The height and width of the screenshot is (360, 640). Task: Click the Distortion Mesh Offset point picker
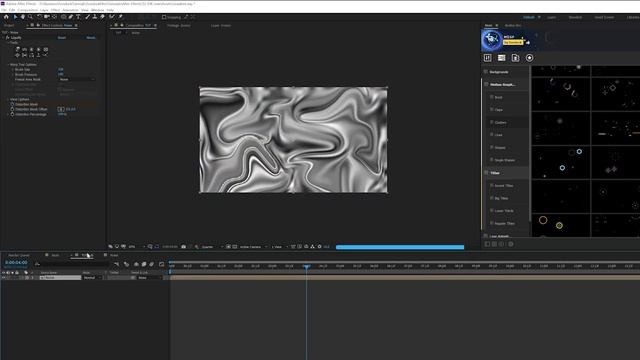click(x=61, y=109)
